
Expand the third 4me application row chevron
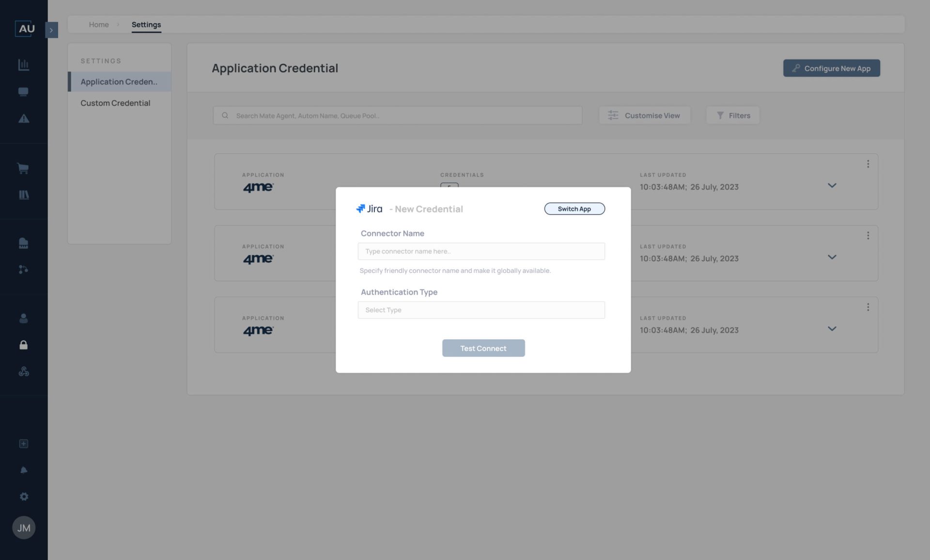[x=832, y=329]
